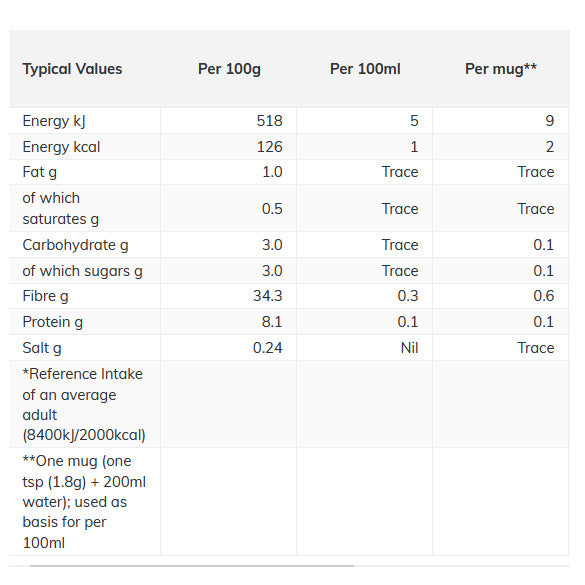The width and height of the screenshot is (585, 585).
Task: Click the One mug footnote text
Action: [84, 502]
